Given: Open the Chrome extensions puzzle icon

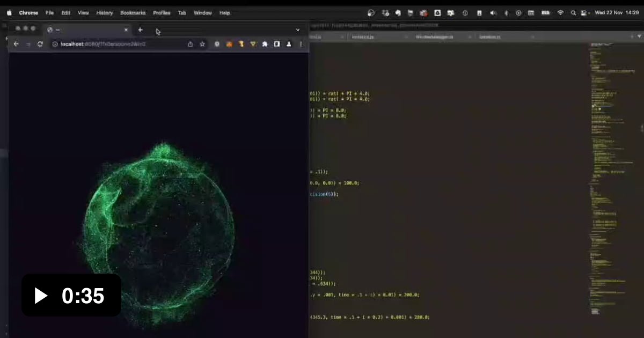Looking at the screenshot, I should [265, 44].
